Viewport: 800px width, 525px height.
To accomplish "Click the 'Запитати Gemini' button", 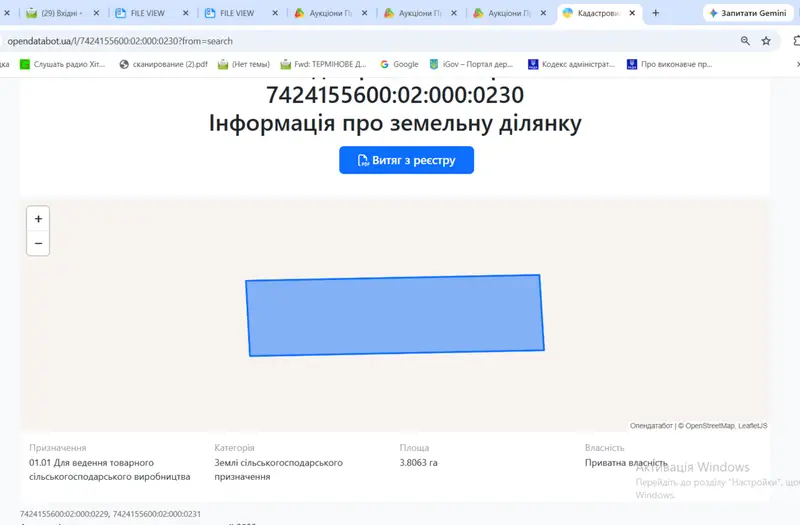I will 747,13.
